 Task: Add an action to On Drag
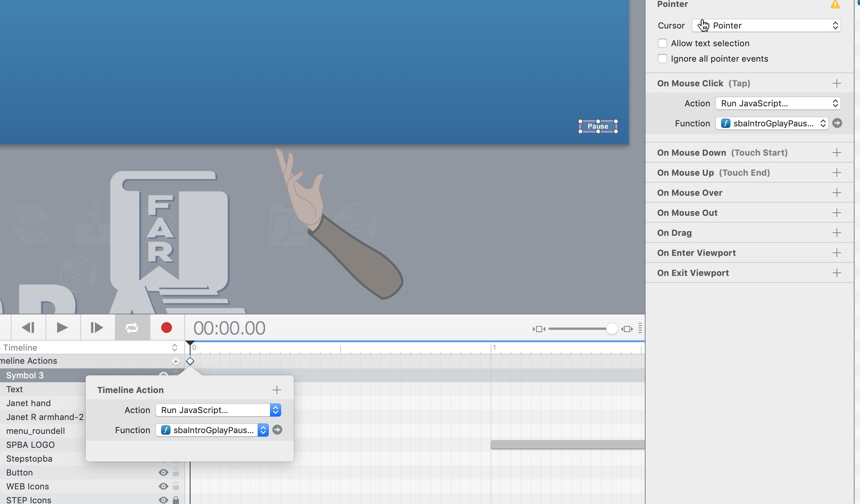(x=836, y=233)
